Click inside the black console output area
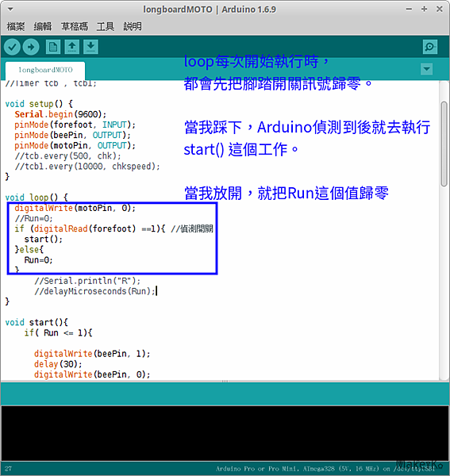The width and height of the screenshot is (450, 476). 225,433
